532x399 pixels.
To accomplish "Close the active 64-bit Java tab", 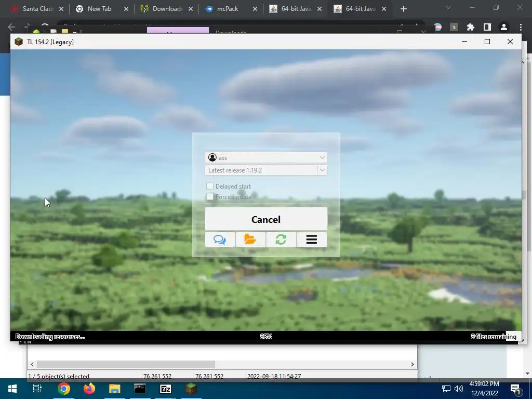I will [x=384, y=9].
